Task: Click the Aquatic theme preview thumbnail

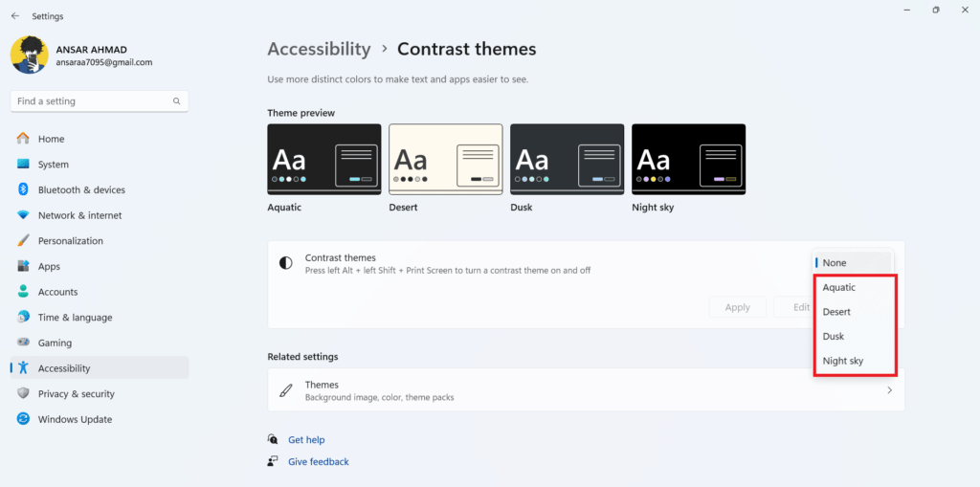Action: coord(323,160)
